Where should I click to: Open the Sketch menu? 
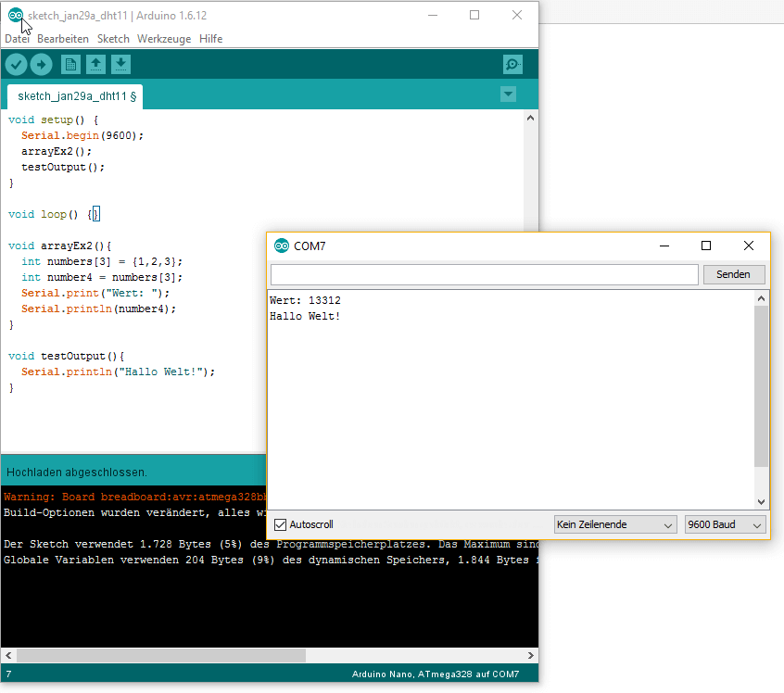tap(113, 39)
